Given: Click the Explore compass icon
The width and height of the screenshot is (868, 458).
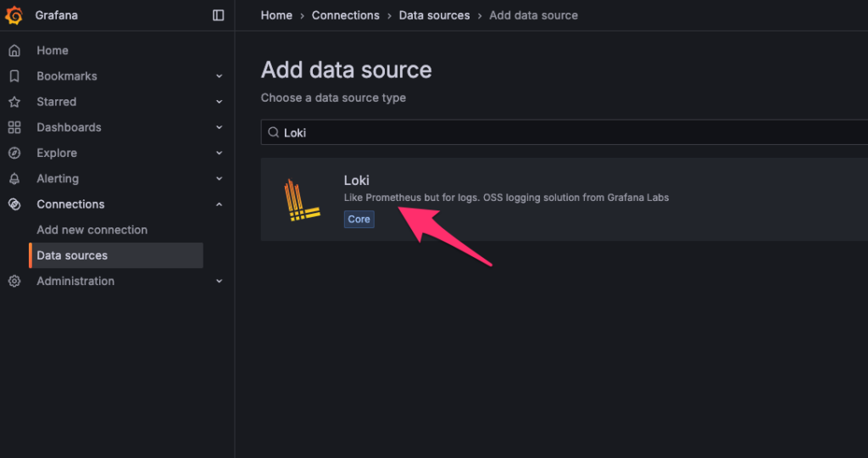Looking at the screenshot, I should point(14,153).
